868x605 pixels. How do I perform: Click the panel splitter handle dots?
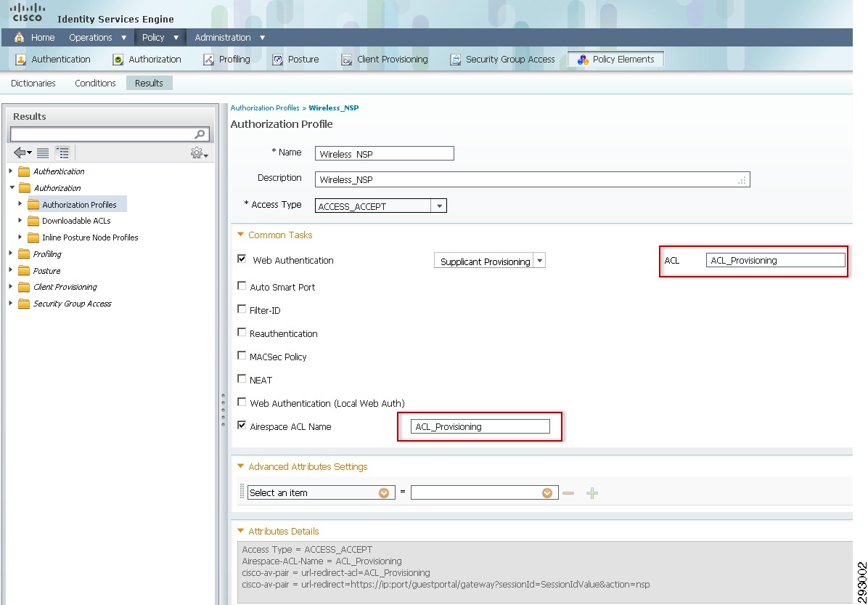point(223,409)
